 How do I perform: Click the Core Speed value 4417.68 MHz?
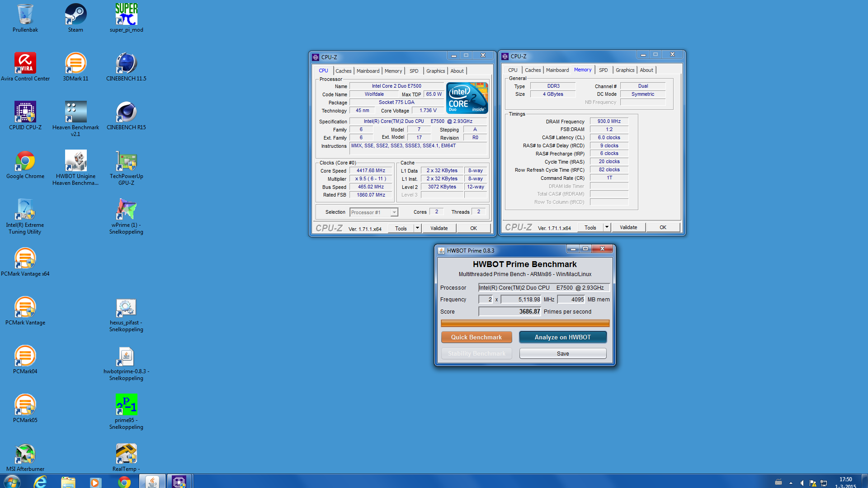371,170
